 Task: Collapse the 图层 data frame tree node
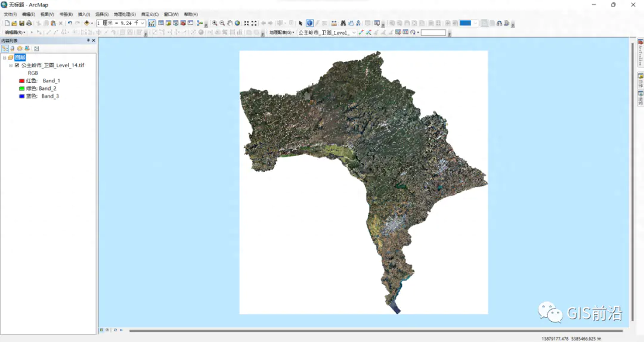coord(4,57)
